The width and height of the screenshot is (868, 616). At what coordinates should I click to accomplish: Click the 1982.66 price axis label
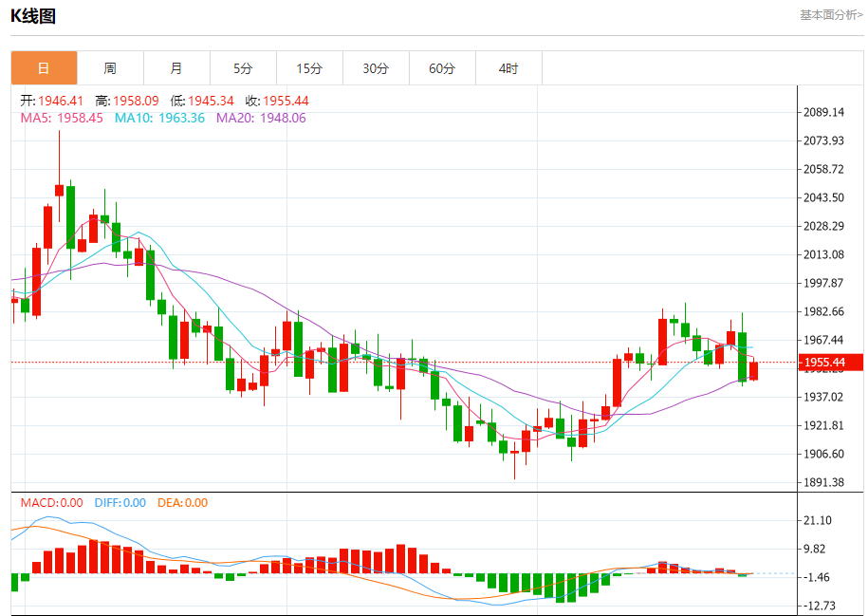823,312
